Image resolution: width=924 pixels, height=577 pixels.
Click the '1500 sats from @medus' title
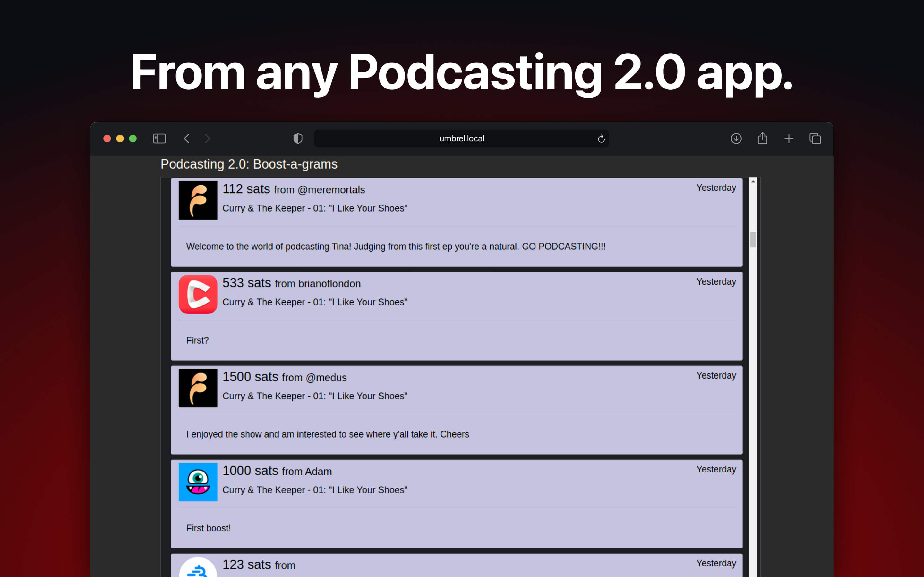pyautogui.click(x=285, y=377)
